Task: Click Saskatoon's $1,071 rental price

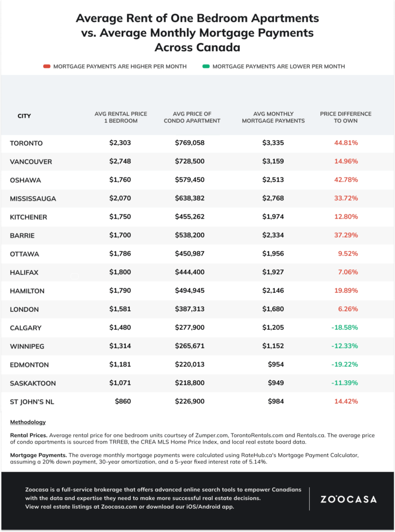Action: click(120, 383)
